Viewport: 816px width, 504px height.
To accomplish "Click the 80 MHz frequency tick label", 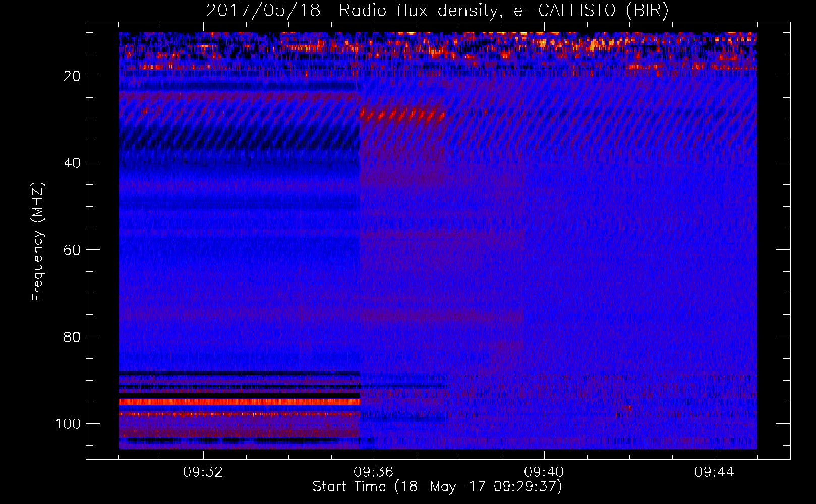I will pyautogui.click(x=73, y=337).
